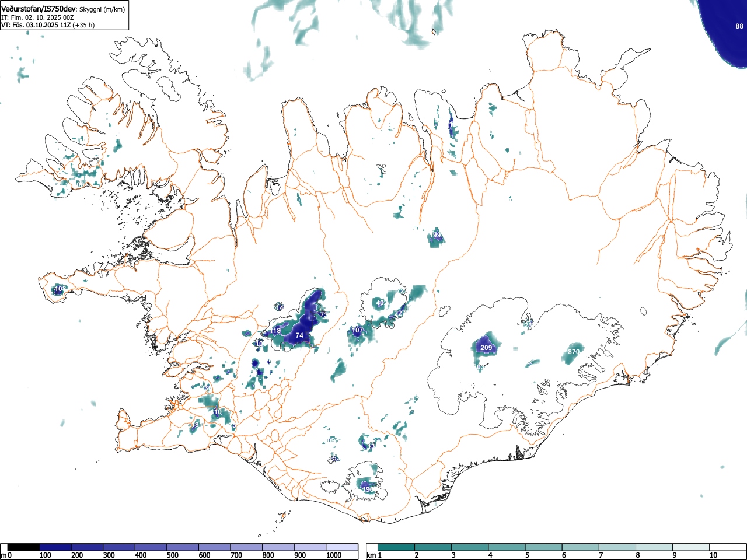Click the 'km' unit label on the legend
Screen dimensions: 747x560
pyautogui.click(x=371, y=555)
